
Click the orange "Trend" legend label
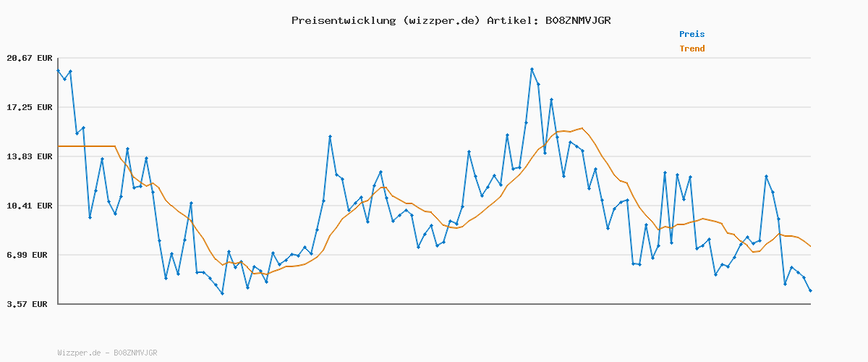692,49
